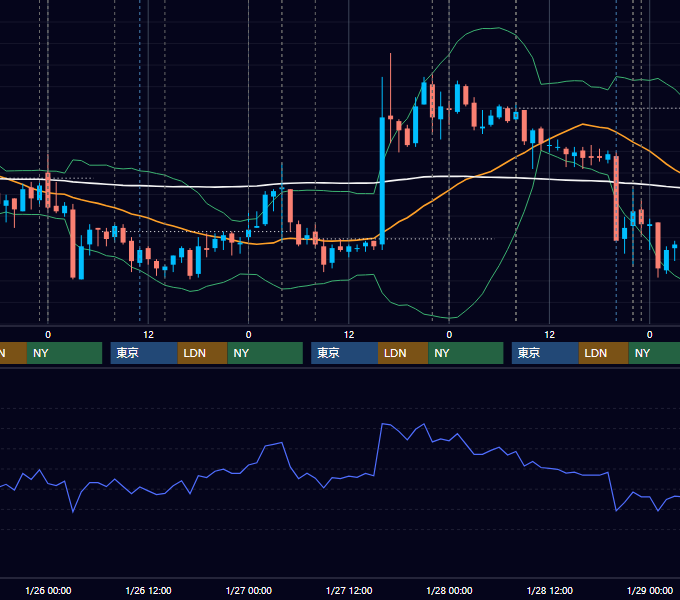Click the 1/26 12:00 time axis label
This screenshot has height=600, width=680.
click(x=148, y=590)
